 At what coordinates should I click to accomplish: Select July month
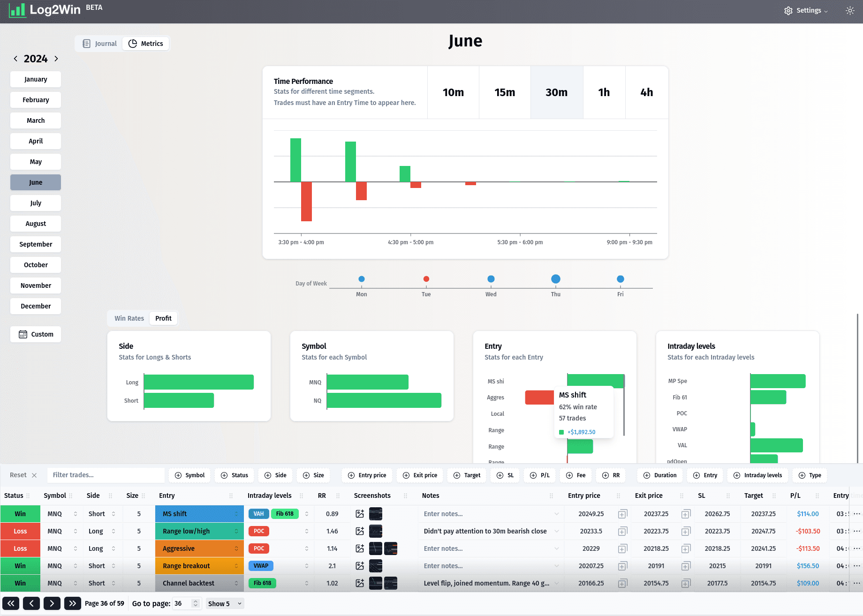pyautogui.click(x=36, y=203)
